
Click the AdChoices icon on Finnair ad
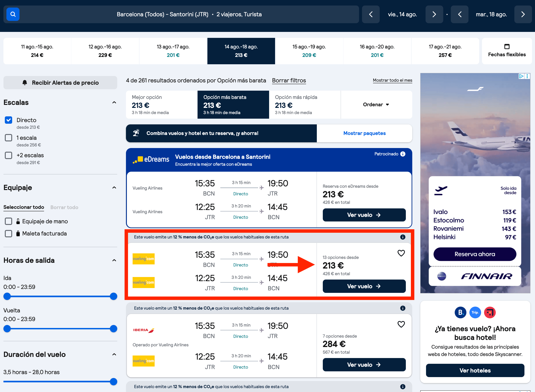click(x=521, y=76)
